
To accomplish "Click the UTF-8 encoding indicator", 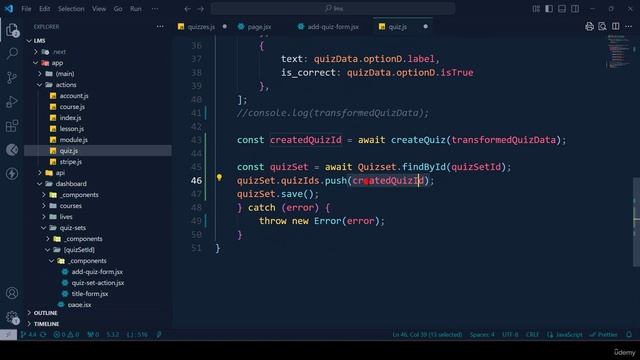I will coord(510,335).
